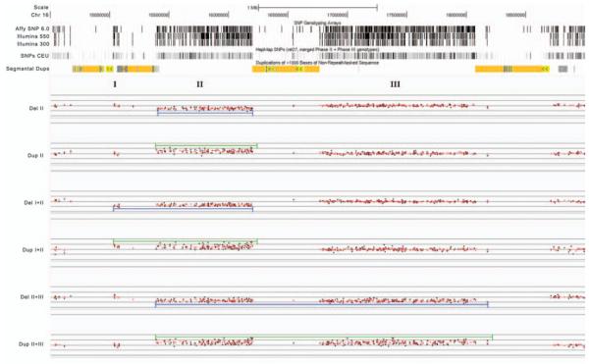The image size is (589, 364).
Task: Click the region II heading
Action: coord(200,84)
